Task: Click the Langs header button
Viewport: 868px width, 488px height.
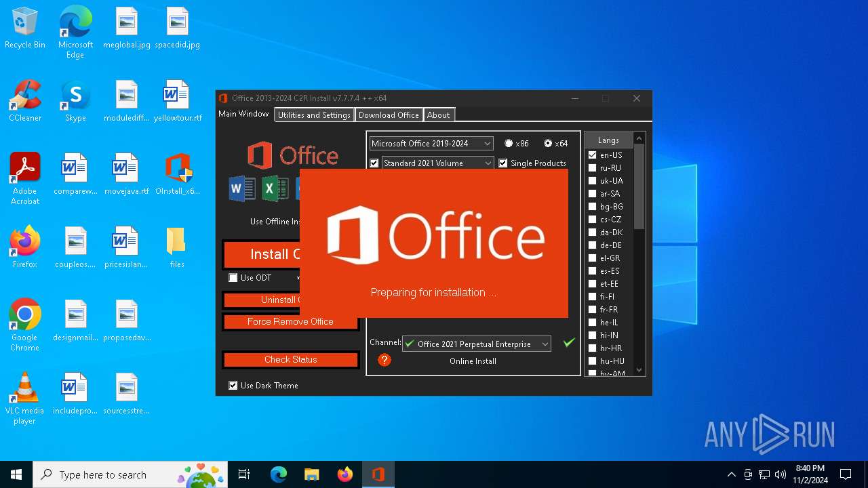Action: coord(608,140)
